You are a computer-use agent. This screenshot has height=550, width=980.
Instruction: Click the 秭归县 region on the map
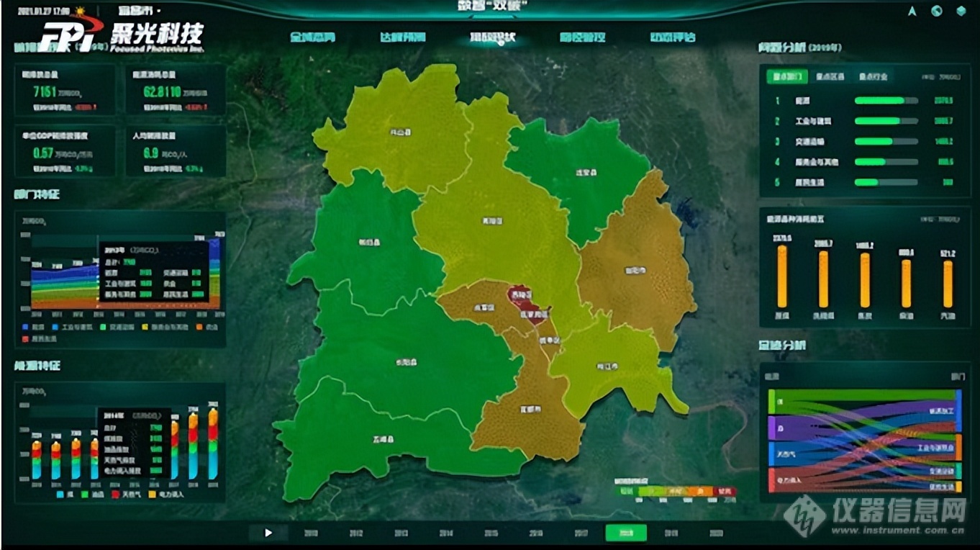click(368, 243)
